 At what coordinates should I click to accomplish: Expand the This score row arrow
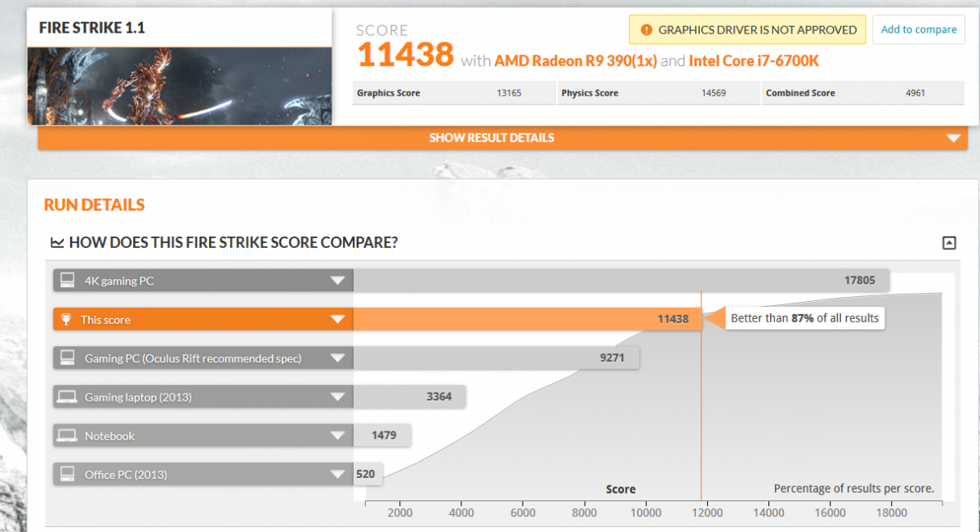pyautogui.click(x=338, y=320)
